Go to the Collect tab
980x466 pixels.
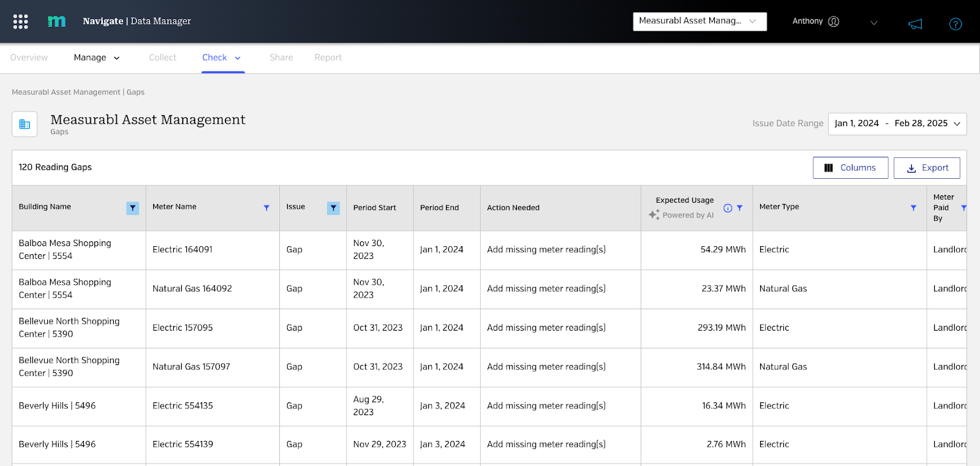tap(162, 58)
